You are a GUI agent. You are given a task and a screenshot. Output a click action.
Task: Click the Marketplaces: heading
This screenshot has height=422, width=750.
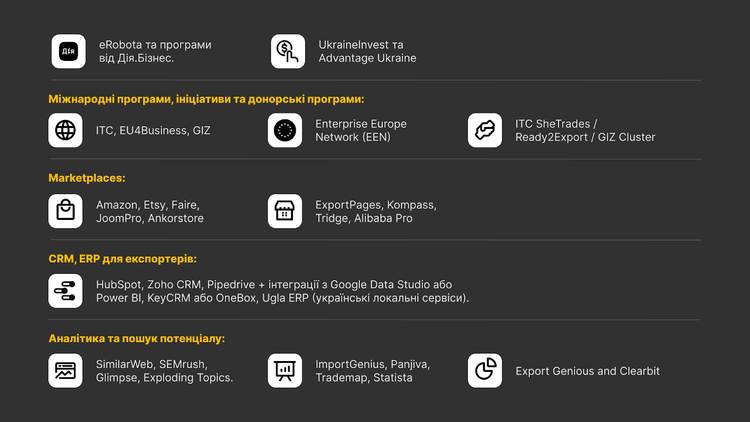coord(87,178)
